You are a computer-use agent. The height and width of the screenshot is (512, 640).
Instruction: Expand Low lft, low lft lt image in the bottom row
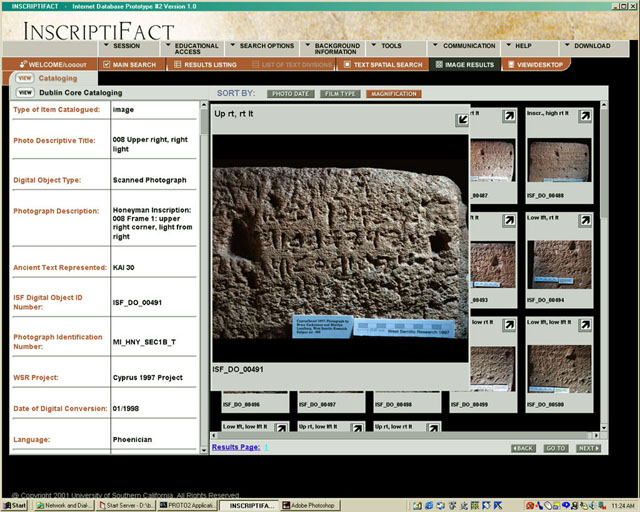[x=282, y=427]
